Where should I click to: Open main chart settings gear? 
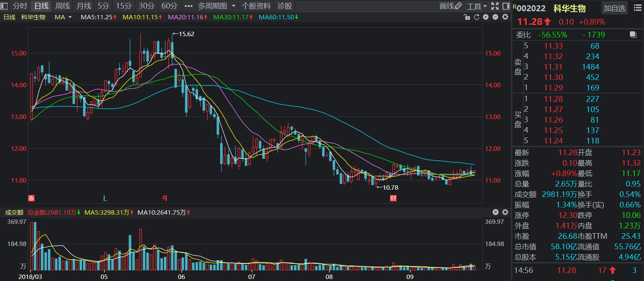coord(505,17)
